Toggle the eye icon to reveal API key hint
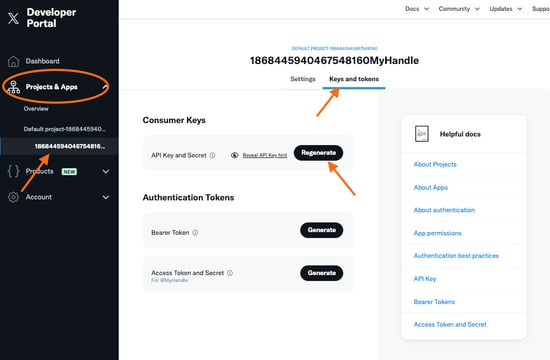 pyautogui.click(x=235, y=155)
